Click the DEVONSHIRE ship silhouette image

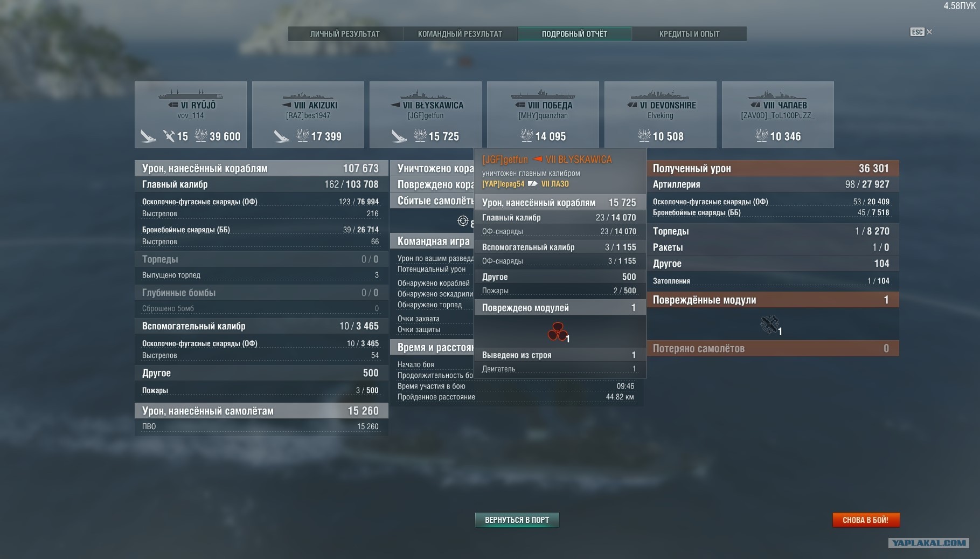[x=661, y=95]
